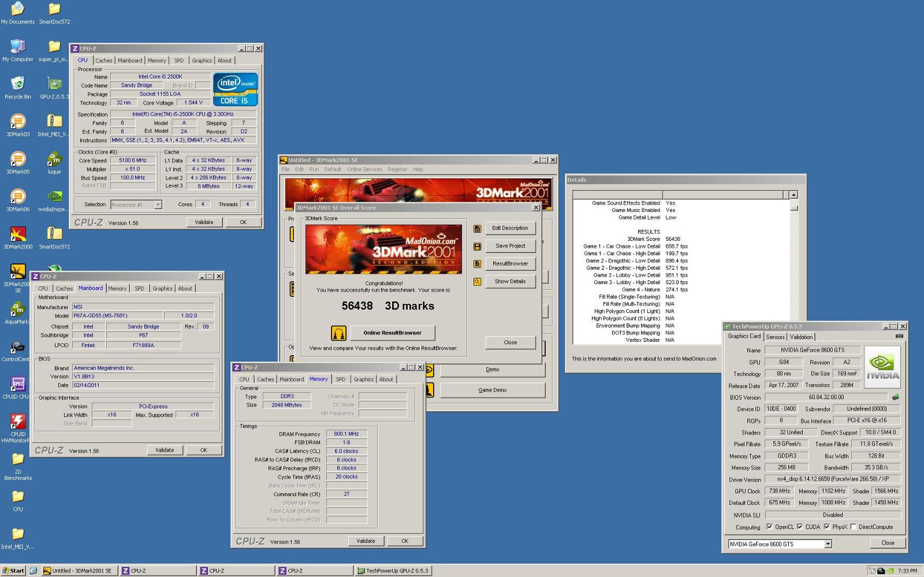Open the GPU-Z.0.5.3 desktop icon

pyautogui.click(x=54, y=88)
